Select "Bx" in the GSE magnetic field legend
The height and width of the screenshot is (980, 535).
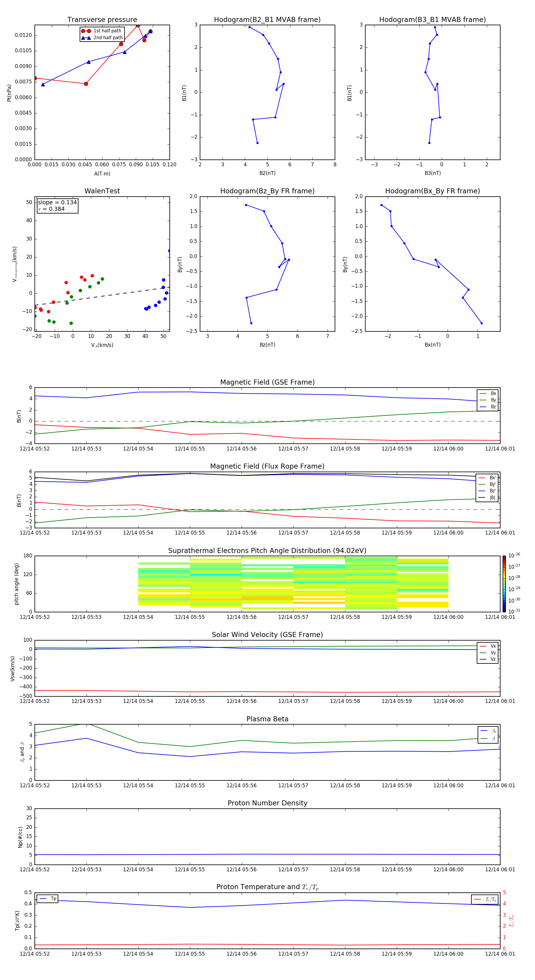pyautogui.click(x=488, y=393)
